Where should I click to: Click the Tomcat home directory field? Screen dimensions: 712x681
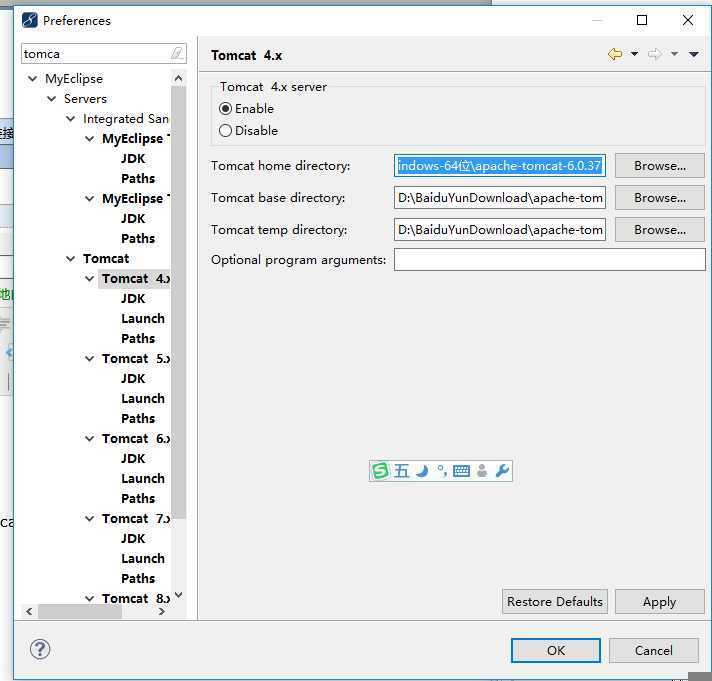pos(499,166)
